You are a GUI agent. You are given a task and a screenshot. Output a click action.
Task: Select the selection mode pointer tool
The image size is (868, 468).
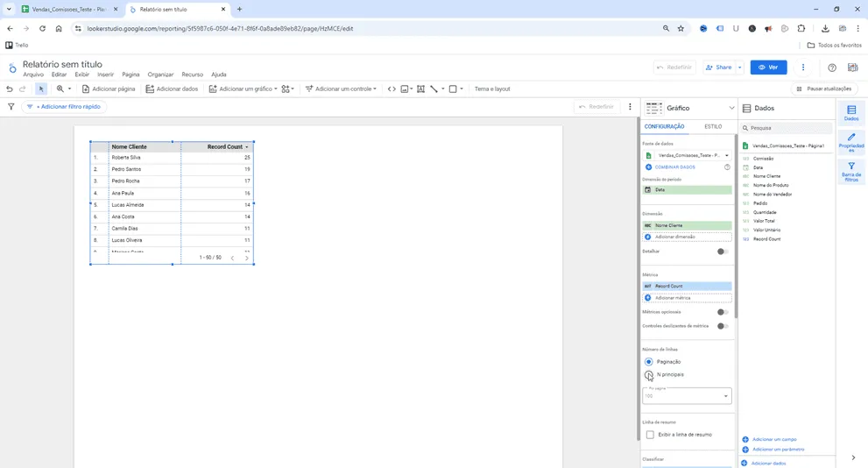[x=41, y=89]
